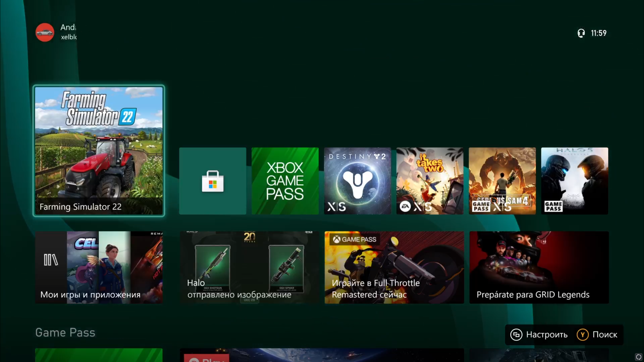
Task: Click the GAME PASS badge on Full Throttle
Action: pos(355,239)
